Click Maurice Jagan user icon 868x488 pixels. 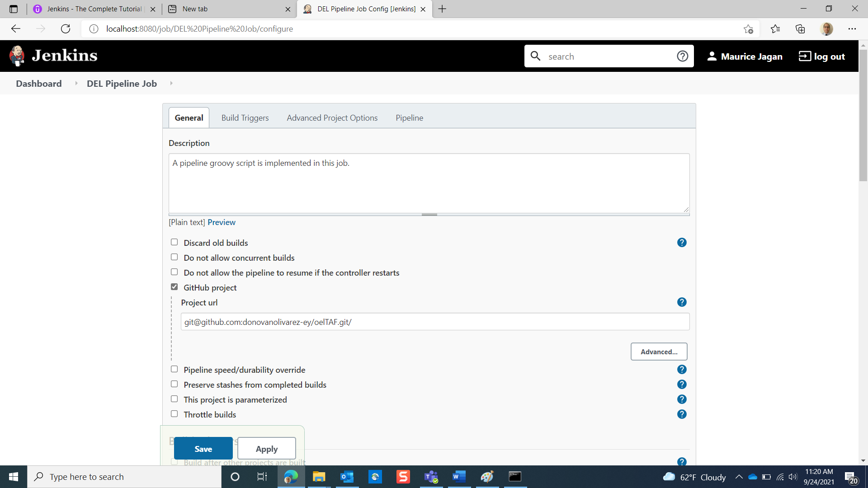click(x=712, y=56)
